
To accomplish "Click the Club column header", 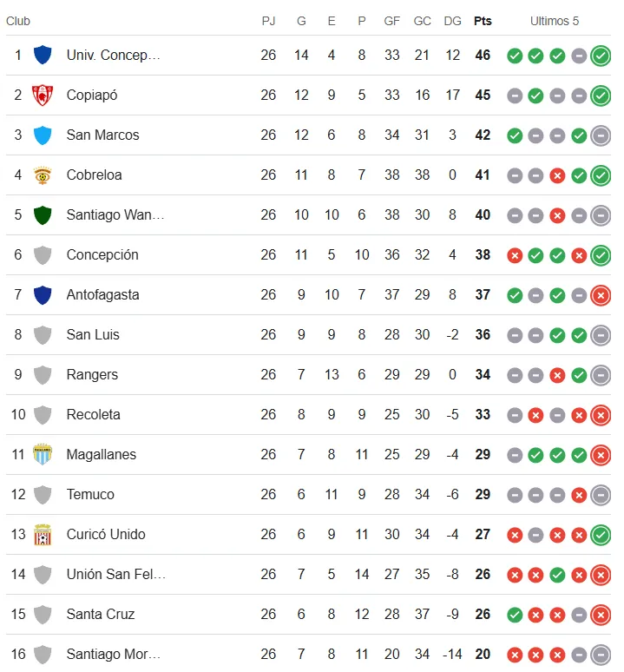I will [x=18, y=21].
